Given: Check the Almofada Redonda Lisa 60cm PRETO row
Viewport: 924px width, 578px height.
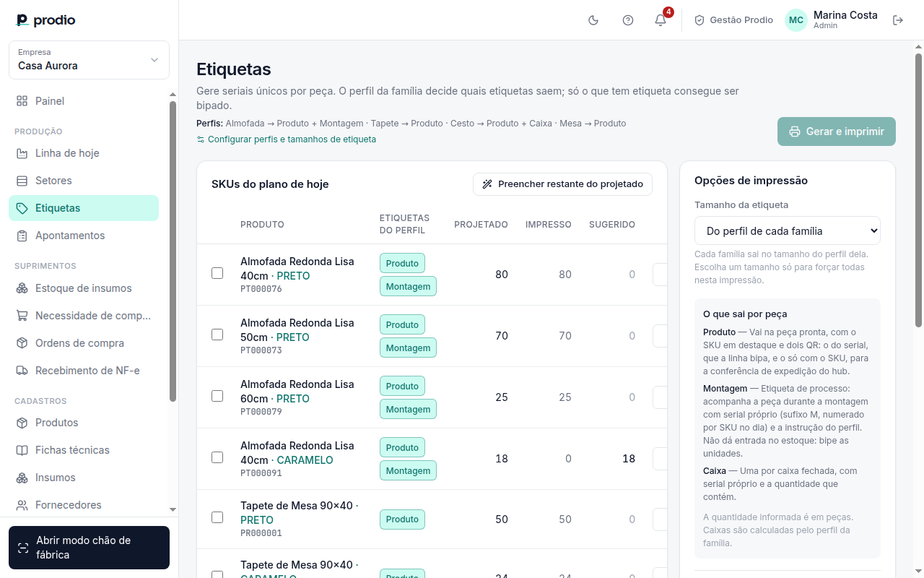Looking at the screenshot, I should click(217, 396).
